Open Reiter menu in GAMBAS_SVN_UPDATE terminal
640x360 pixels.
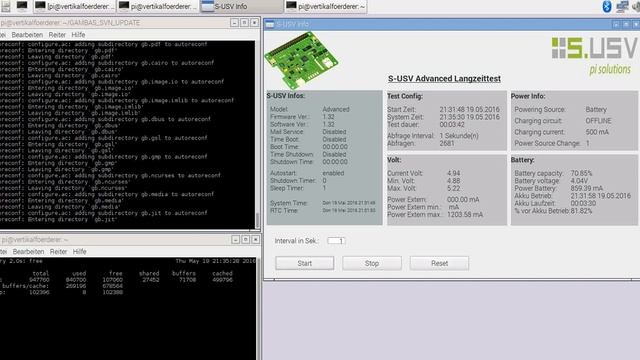click(x=57, y=35)
